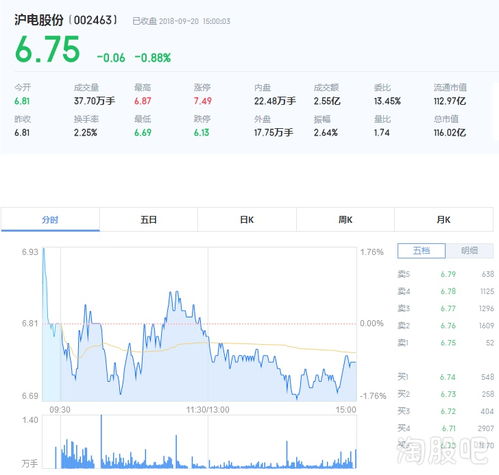Switch to the 明细 trade details tab

469,251
